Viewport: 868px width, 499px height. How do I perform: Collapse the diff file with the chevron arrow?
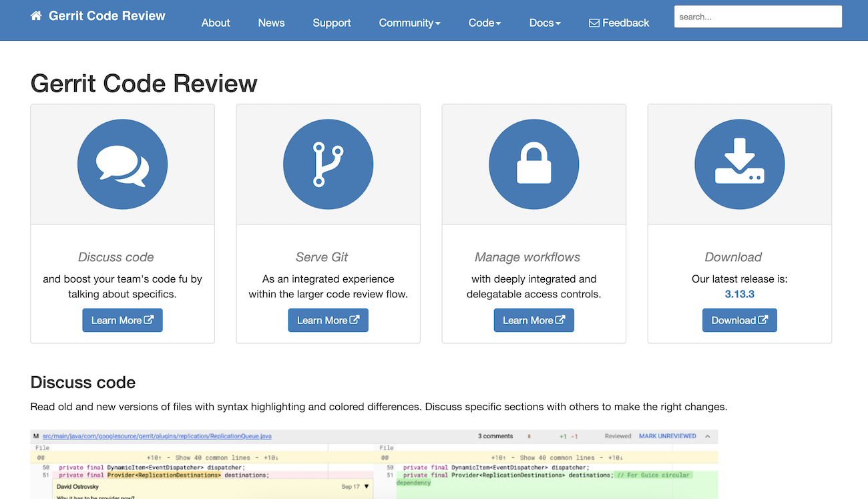(x=708, y=436)
